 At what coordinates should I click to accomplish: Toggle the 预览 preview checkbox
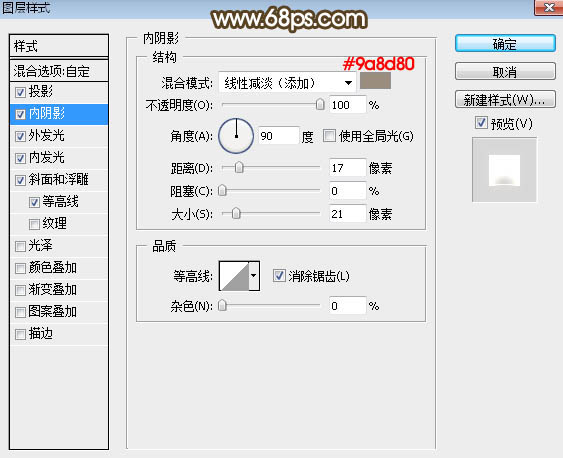point(481,123)
